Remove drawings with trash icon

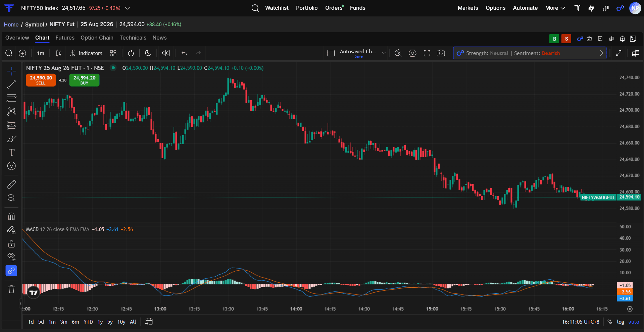(x=11, y=289)
